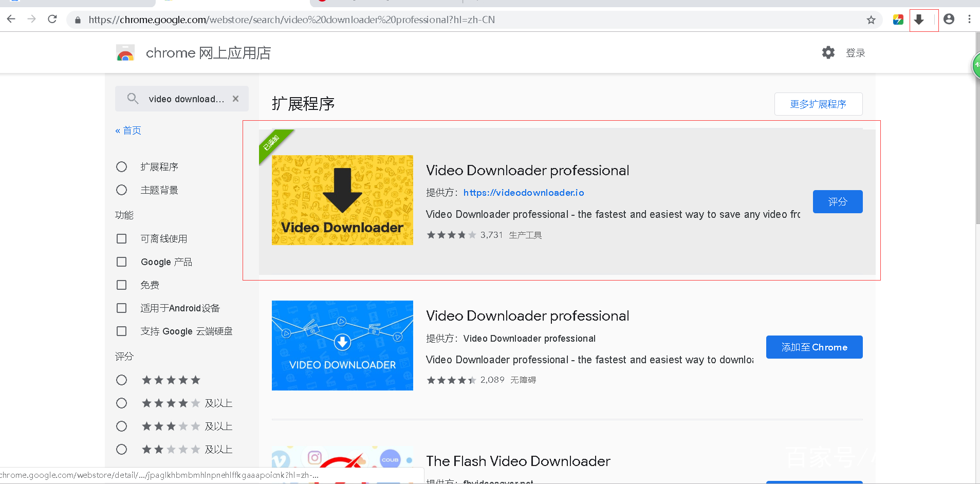Select the 主题背景 radio filter
980x484 pixels.
point(122,190)
